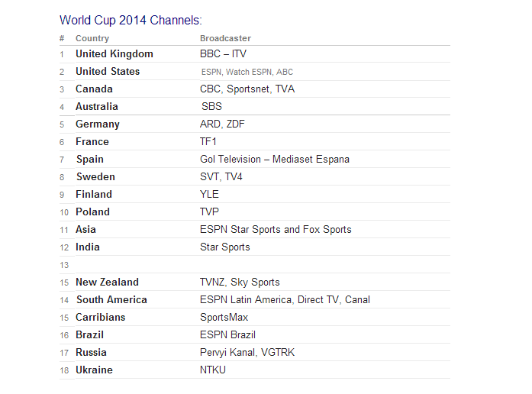The width and height of the screenshot is (532, 394).
Task: Click the YLE broadcaster for Finland
Action: click(x=209, y=195)
